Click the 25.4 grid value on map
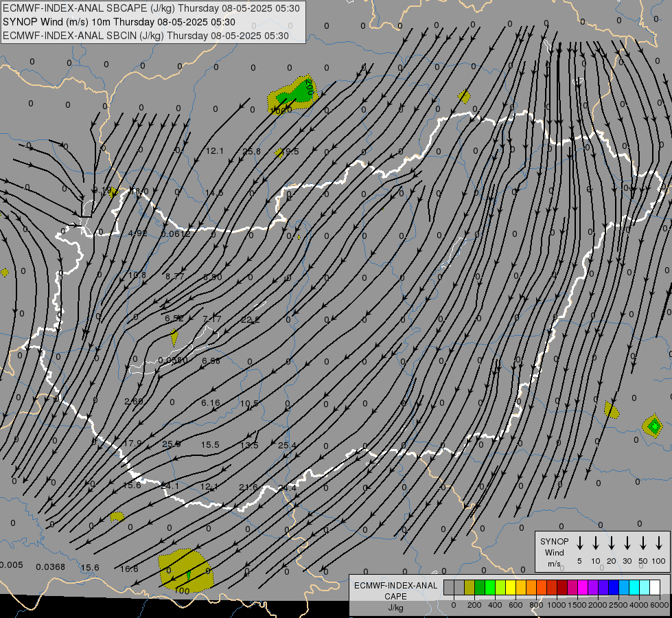This screenshot has width=672, height=618. pos(287,446)
